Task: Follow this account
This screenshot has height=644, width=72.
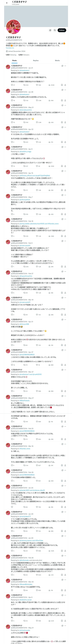Action: (x=62, y=30)
